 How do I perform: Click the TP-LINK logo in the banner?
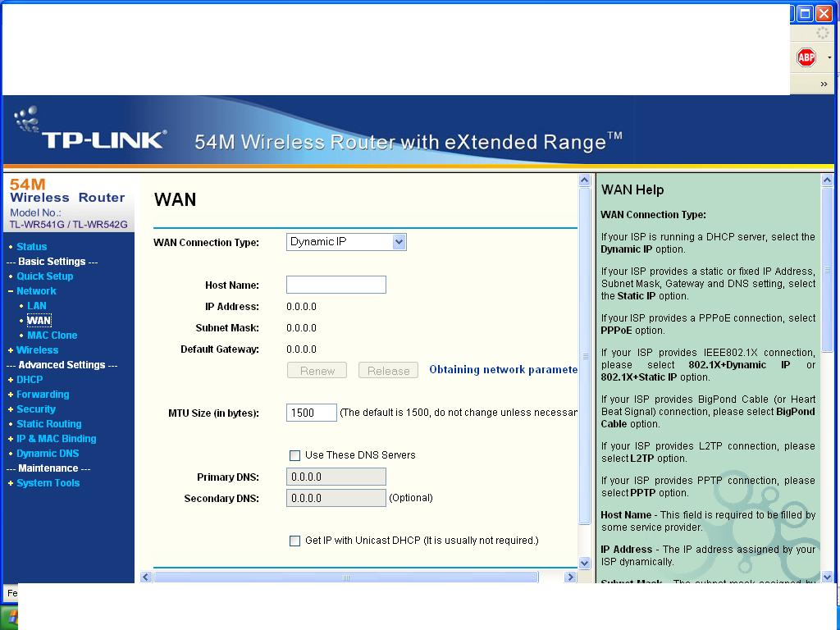[x=90, y=130]
